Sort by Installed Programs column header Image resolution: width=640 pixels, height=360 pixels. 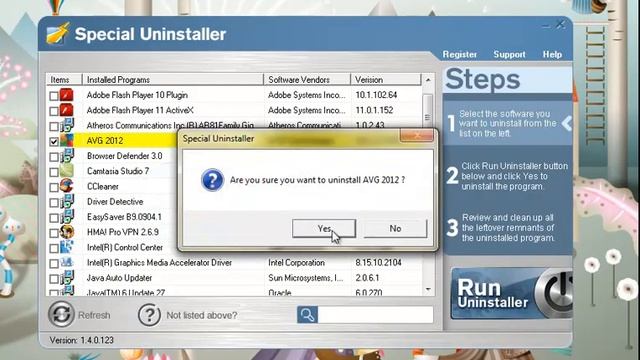[x=173, y=80]
